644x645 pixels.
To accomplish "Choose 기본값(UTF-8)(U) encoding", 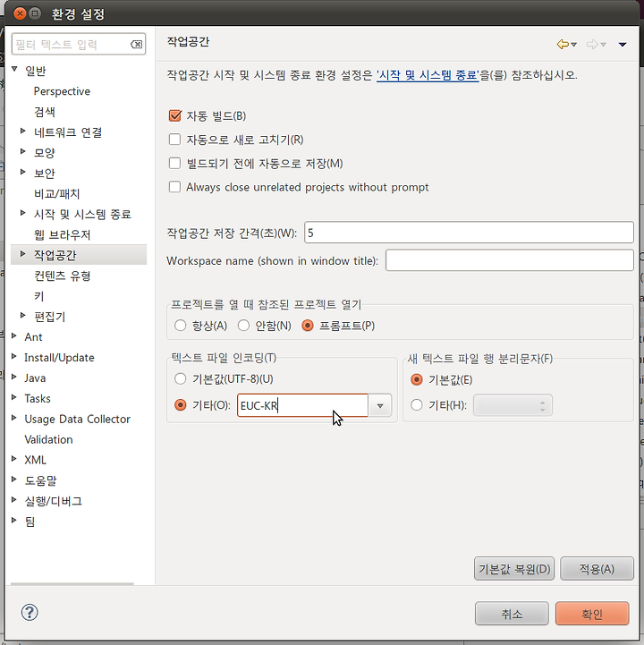I will point(180,378).
